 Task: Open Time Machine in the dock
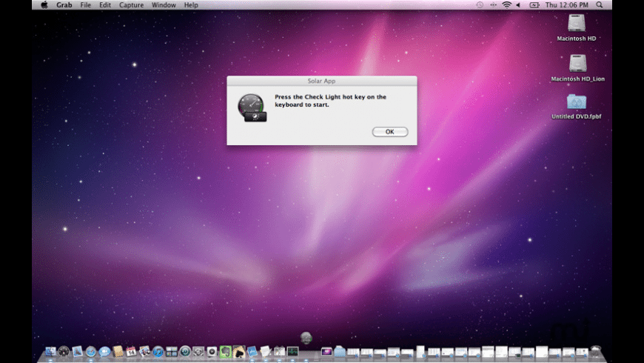coord(185,351)
